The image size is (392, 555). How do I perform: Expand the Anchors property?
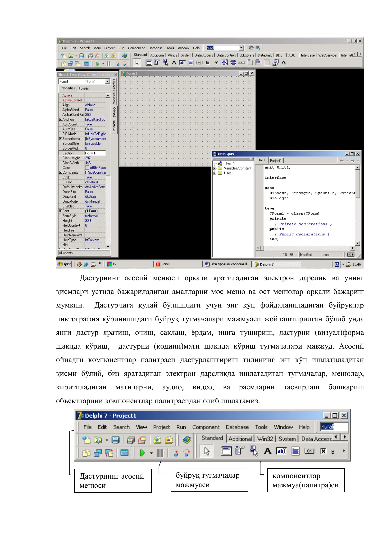click(61, 119)
